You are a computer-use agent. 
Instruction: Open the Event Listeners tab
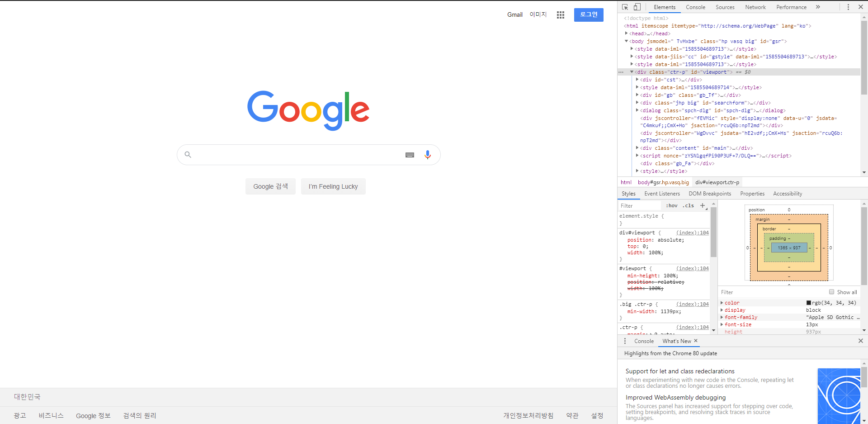tap(662, 194)
